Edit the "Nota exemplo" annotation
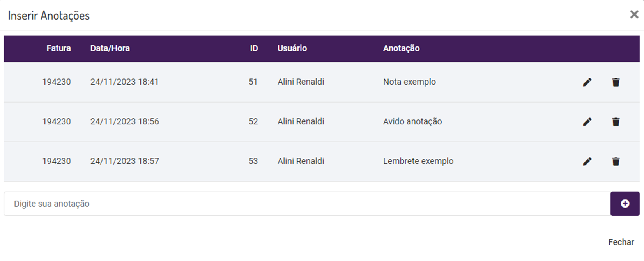This screenshot has height=261, width=644. tap(587, 82)
